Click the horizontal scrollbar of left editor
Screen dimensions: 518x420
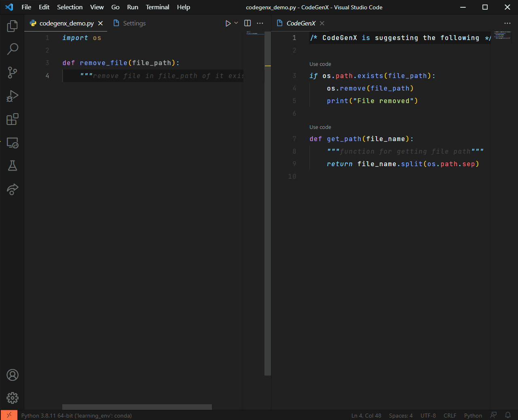tap(137, 407)
